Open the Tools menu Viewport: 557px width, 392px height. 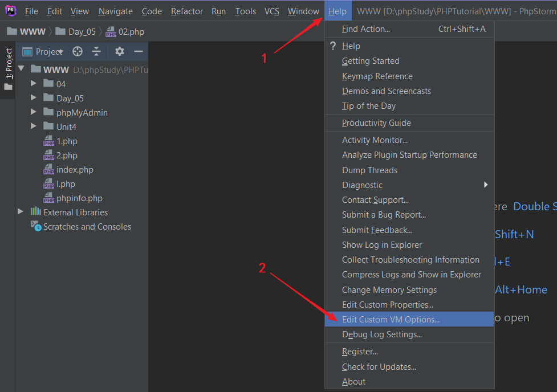246,11
